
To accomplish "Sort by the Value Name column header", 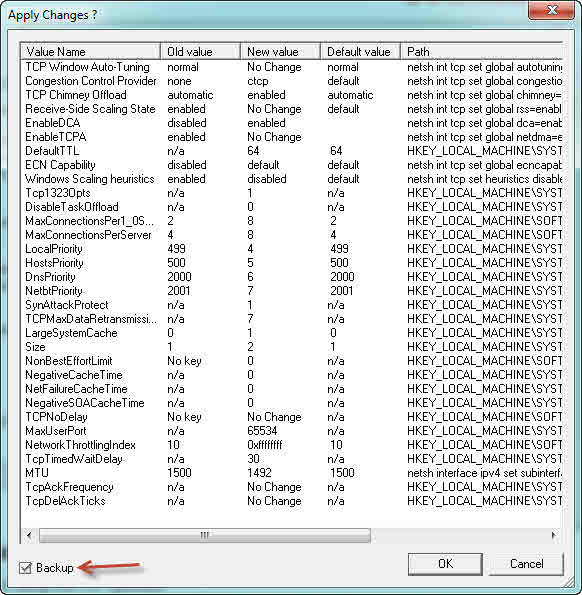I will pyautogui.click(x=90, y=51).
